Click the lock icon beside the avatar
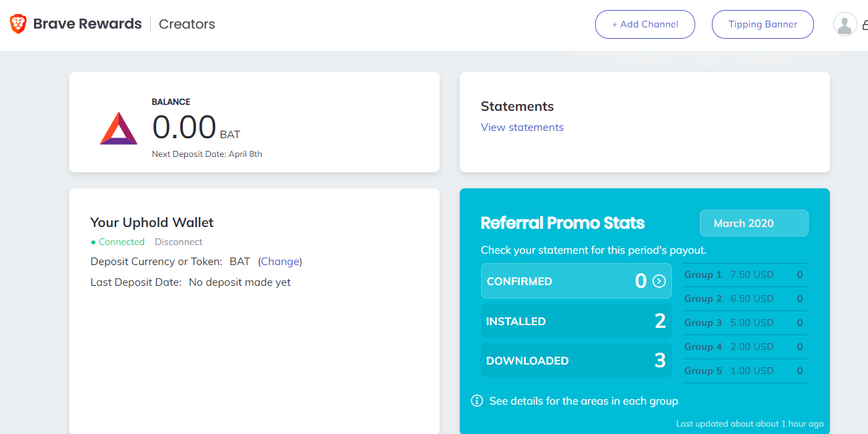868x434 pixels. coord(865,25)
